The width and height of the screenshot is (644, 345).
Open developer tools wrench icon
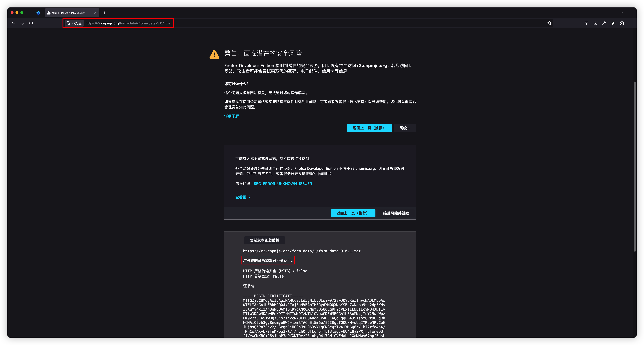[x=604, y=23]
